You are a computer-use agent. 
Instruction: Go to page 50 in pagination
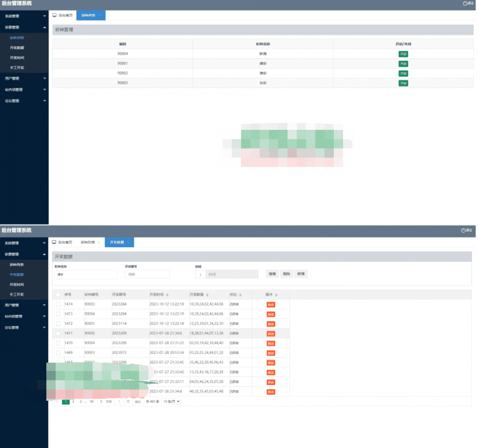click(x=91, y=402)
